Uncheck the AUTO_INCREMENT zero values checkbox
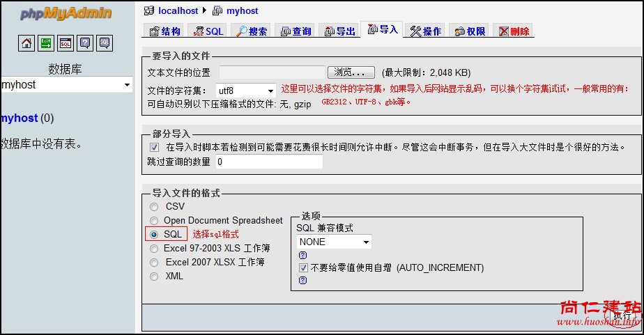 pos(303,267)
